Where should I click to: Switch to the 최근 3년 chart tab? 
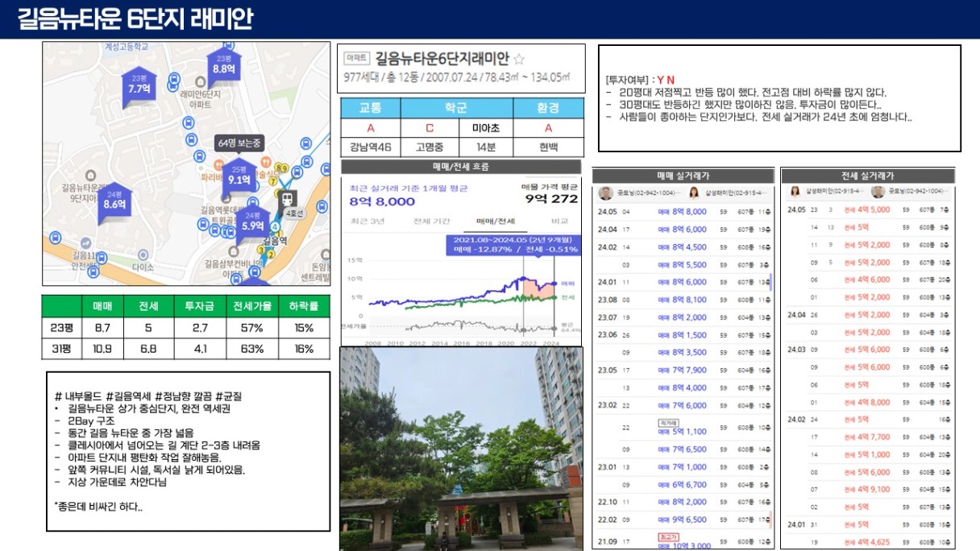[x=367, y=221]
